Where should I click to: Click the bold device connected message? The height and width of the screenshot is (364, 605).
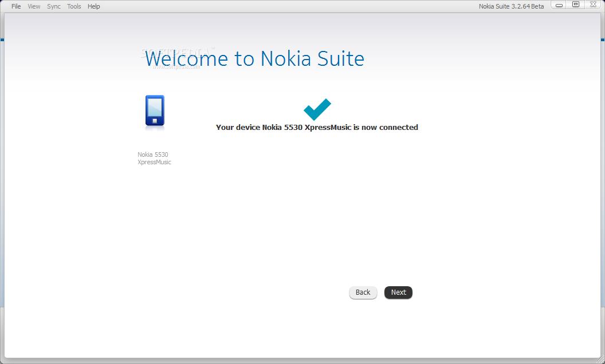pos(317,128)
